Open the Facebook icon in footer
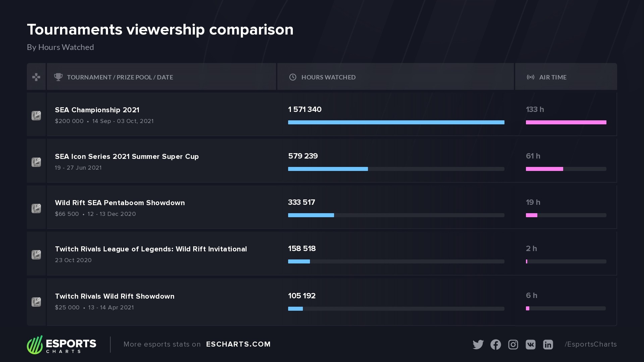 (x=495, y=345)
